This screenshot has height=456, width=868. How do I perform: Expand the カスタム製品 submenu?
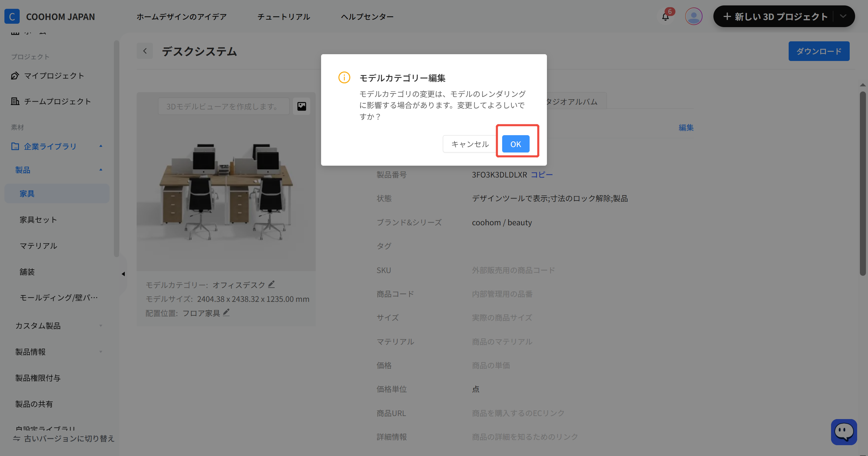[x=101, y=326]
